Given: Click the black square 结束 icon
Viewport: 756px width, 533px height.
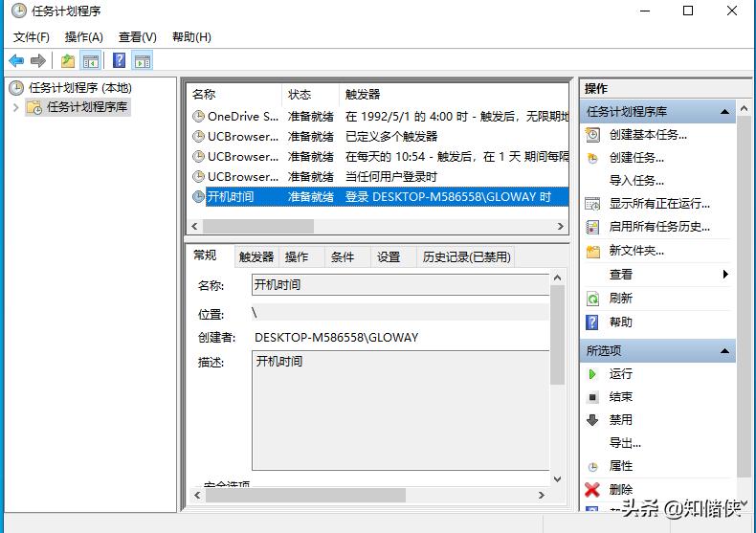Looking at the screenshot, I should tap(592, 397).
